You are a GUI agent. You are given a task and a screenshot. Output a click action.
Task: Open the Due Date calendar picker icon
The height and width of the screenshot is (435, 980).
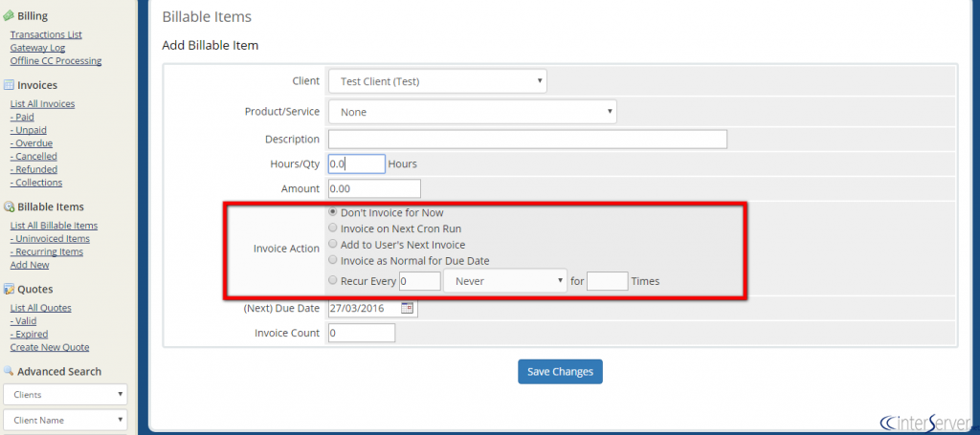[407, 308]
